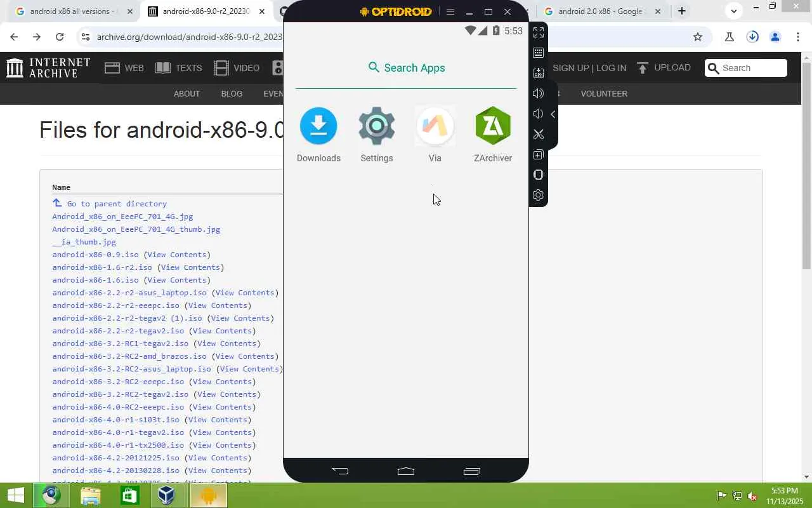Image resolution: width=812 pixels, height=508 pixels.
Task: Lower the emulator volume
Action: click(x=539, y=114)
